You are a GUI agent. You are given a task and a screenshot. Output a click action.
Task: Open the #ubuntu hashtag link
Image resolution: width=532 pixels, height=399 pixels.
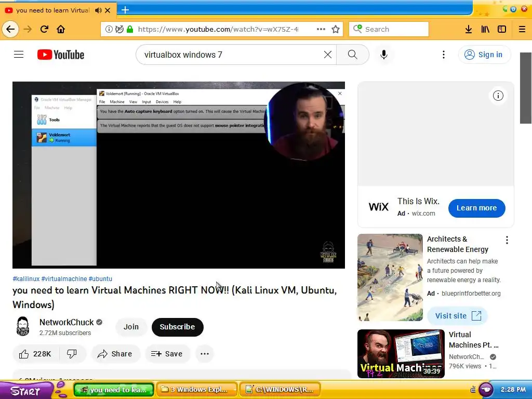coord(100,279)
